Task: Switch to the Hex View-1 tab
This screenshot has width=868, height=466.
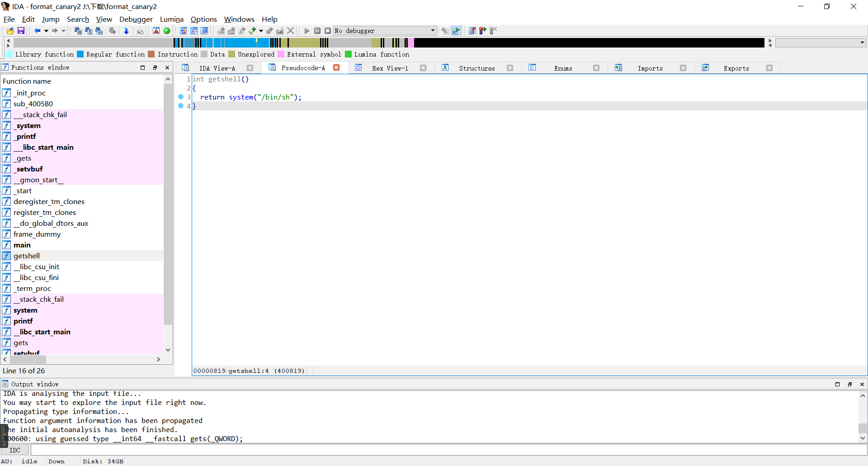Action: click(x=390, y=68)
